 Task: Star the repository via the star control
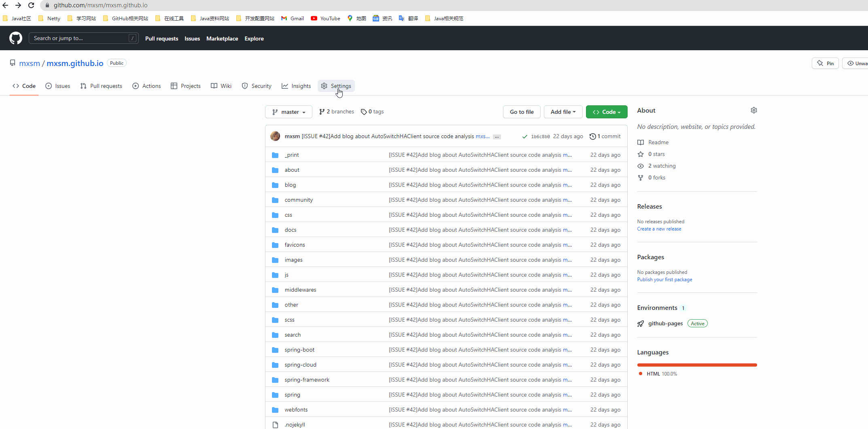coord(641,154)
